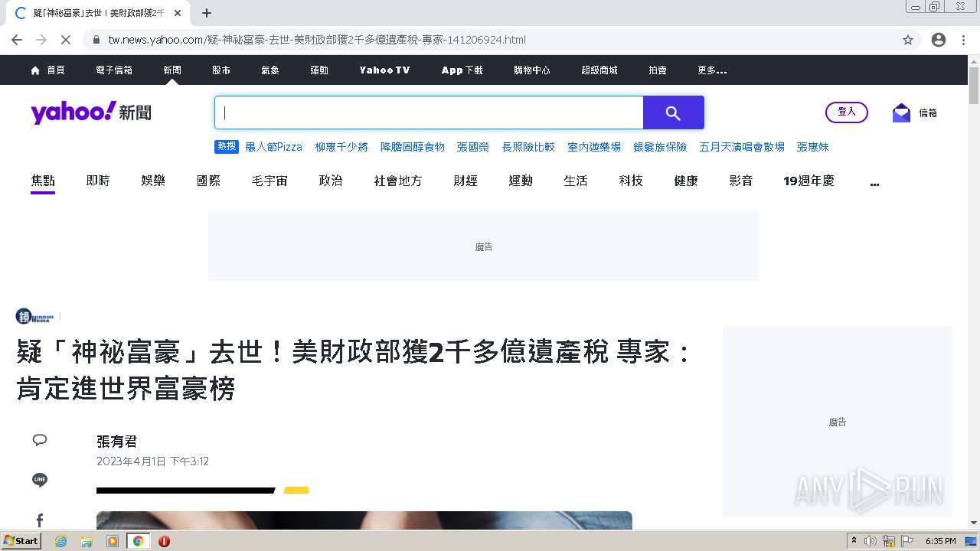Click the browser address bar URL
980x551 pixels.
(x=317, y=40)
